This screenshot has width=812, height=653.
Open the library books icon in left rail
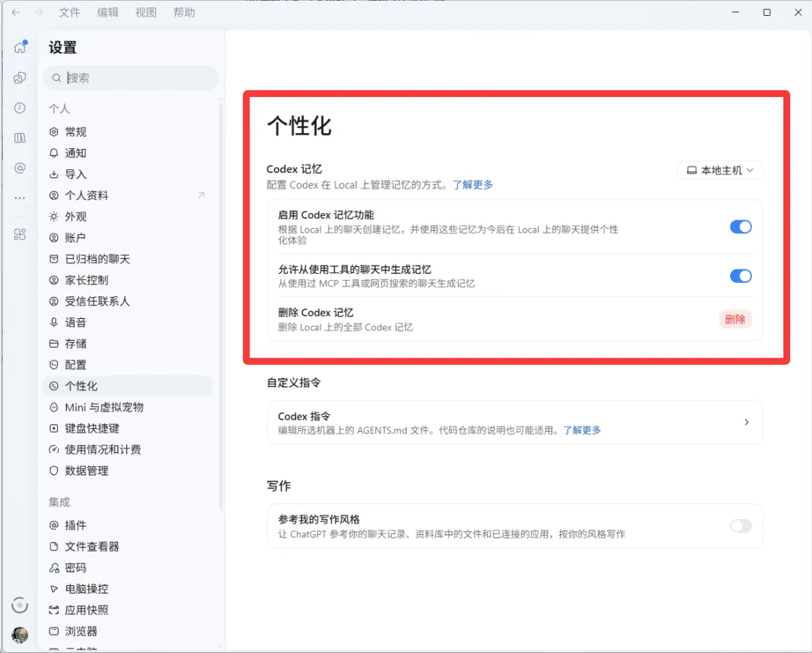coord(20,138)
